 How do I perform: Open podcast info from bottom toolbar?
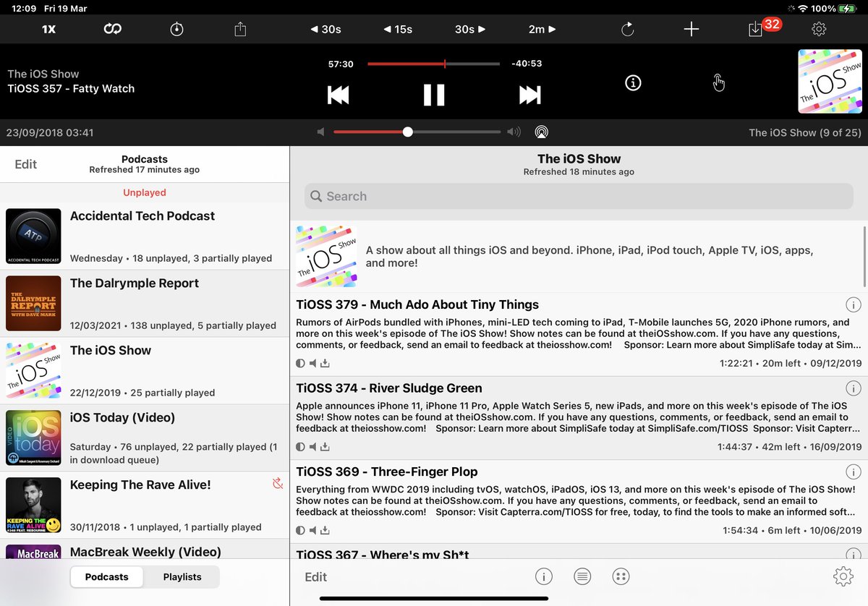pos(544,576)
